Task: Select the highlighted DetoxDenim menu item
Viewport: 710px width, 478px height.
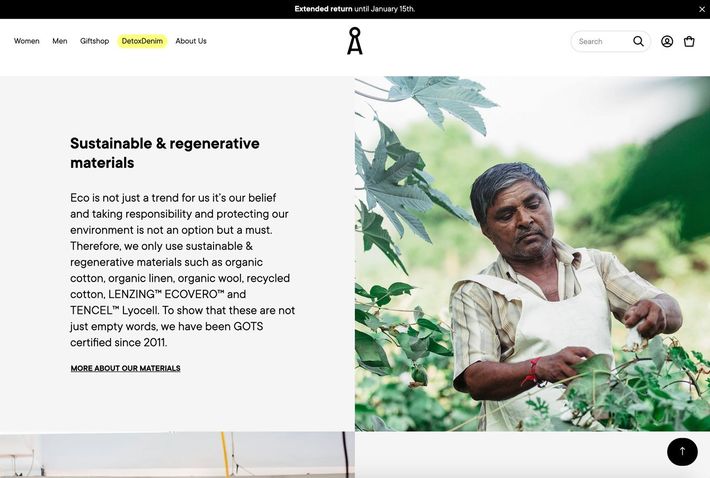Action: click(142, 41)
